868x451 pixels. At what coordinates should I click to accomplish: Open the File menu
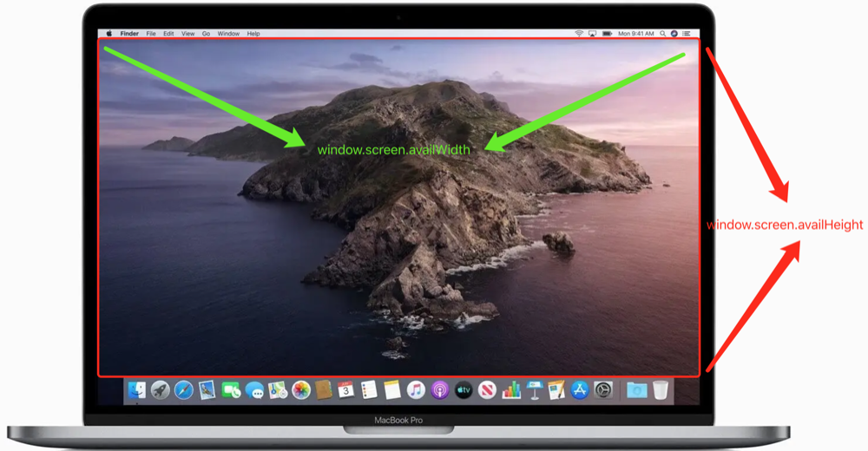pyautogui.click(x=151, y=33)
